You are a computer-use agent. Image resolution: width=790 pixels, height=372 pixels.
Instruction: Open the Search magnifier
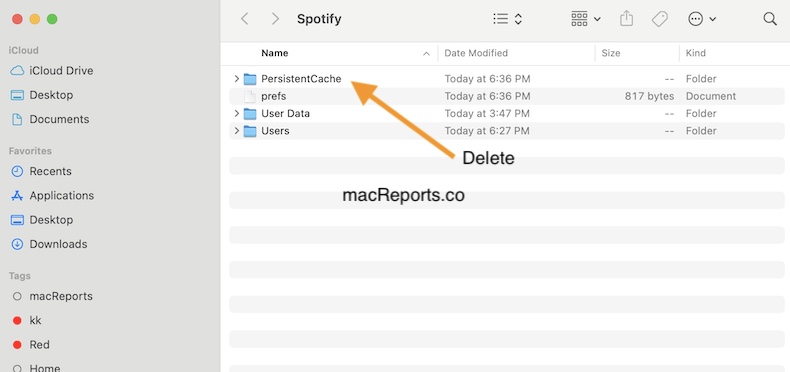click(770, 19)
